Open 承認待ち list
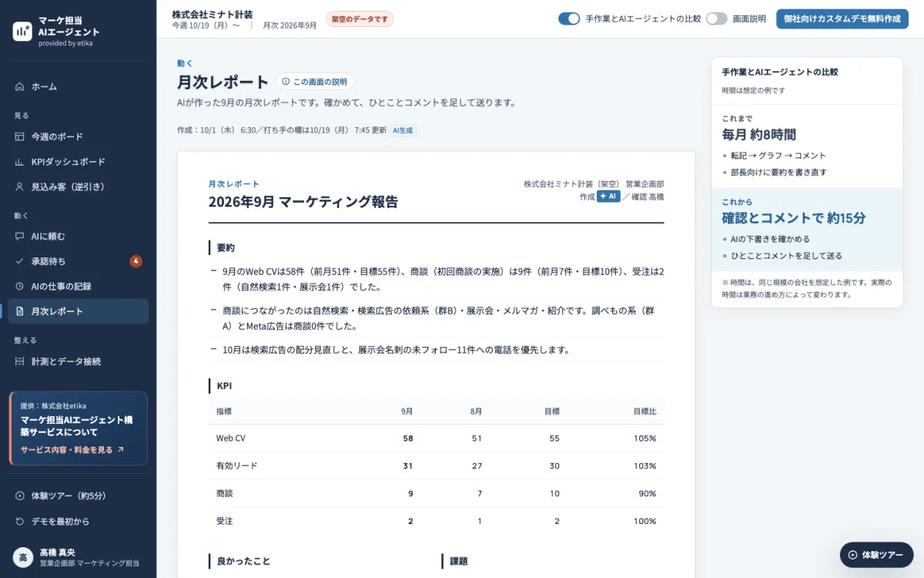924x578 pixels. coord(78,261)
